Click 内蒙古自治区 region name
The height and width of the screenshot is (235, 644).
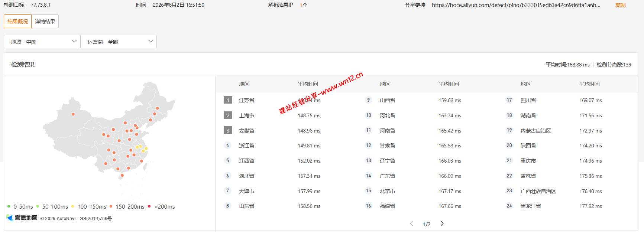coord(535,131)
